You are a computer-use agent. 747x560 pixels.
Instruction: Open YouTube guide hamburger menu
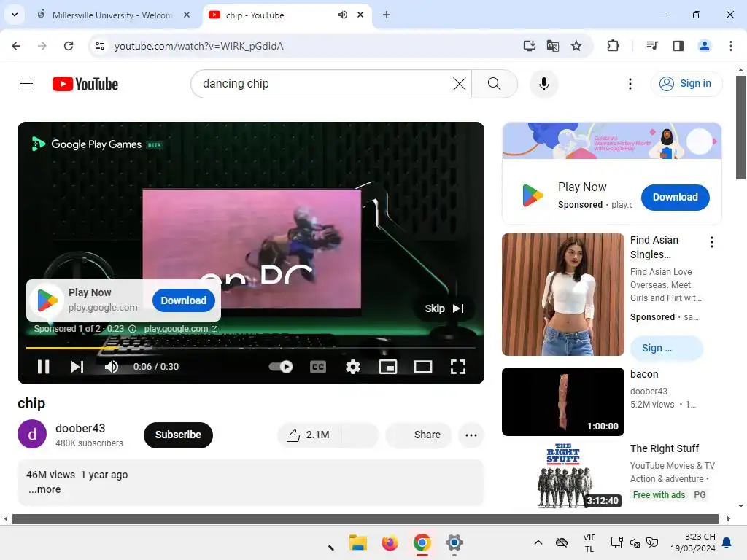[26, 84]
